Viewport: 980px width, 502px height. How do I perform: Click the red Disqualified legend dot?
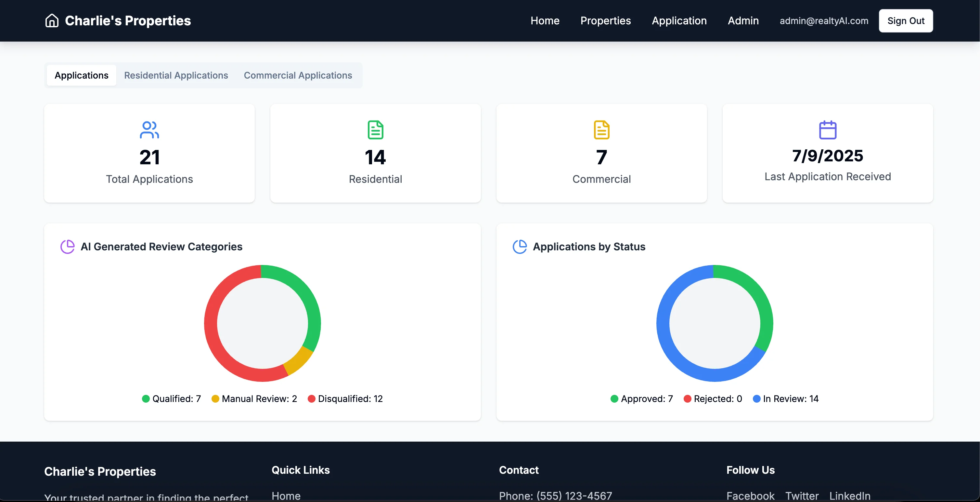[x=312, y=398]
